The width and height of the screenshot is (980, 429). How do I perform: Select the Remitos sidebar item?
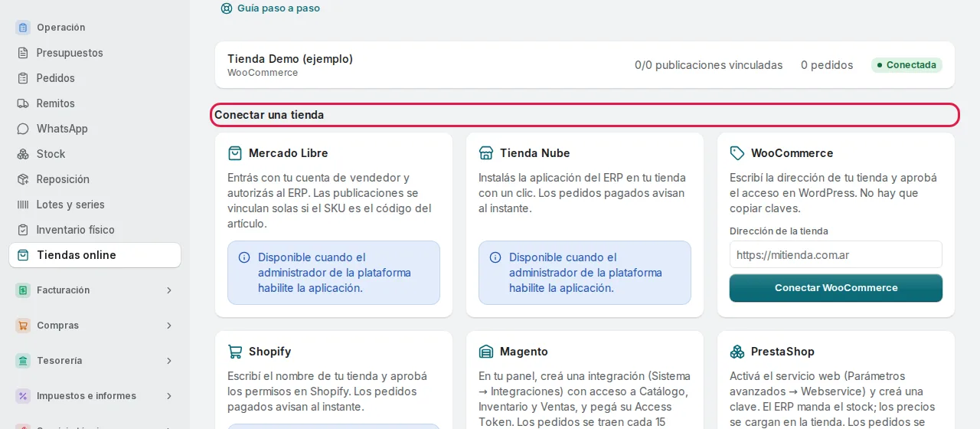click(95, 103)
